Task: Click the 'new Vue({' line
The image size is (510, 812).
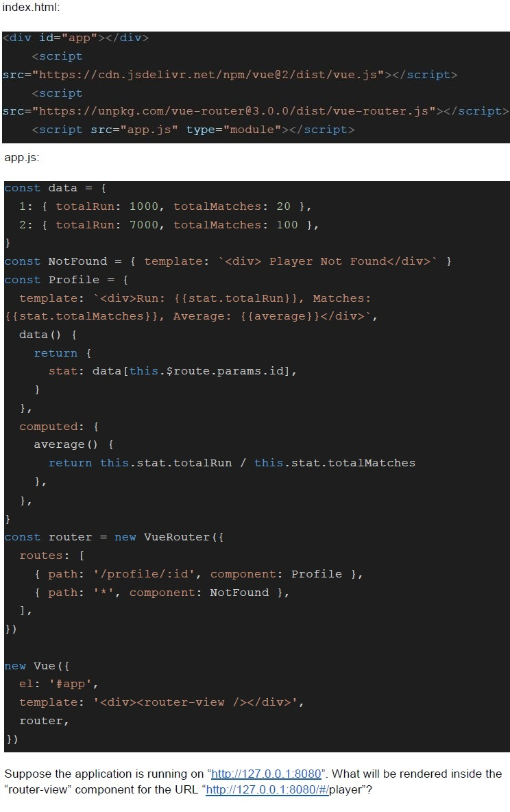Action: tap(37, 666)
